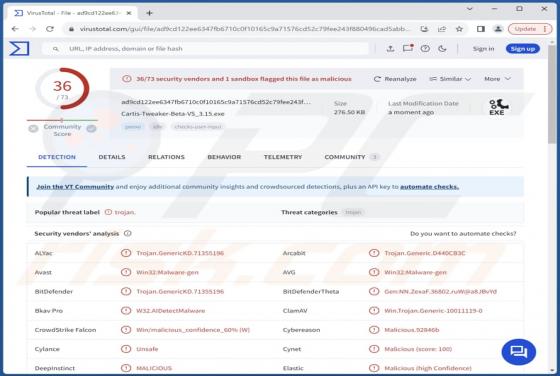Vote positive on Community Score
The image size is (560, 376).
coord(91,129)
